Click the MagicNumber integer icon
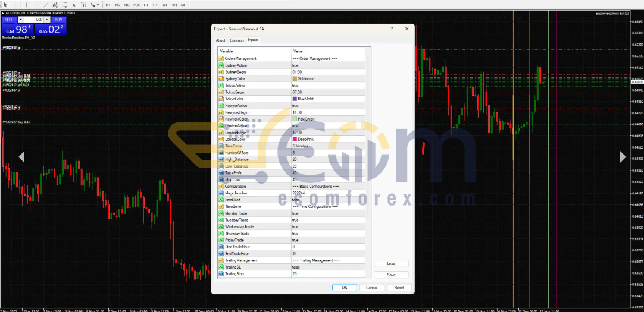 (221, 193)
